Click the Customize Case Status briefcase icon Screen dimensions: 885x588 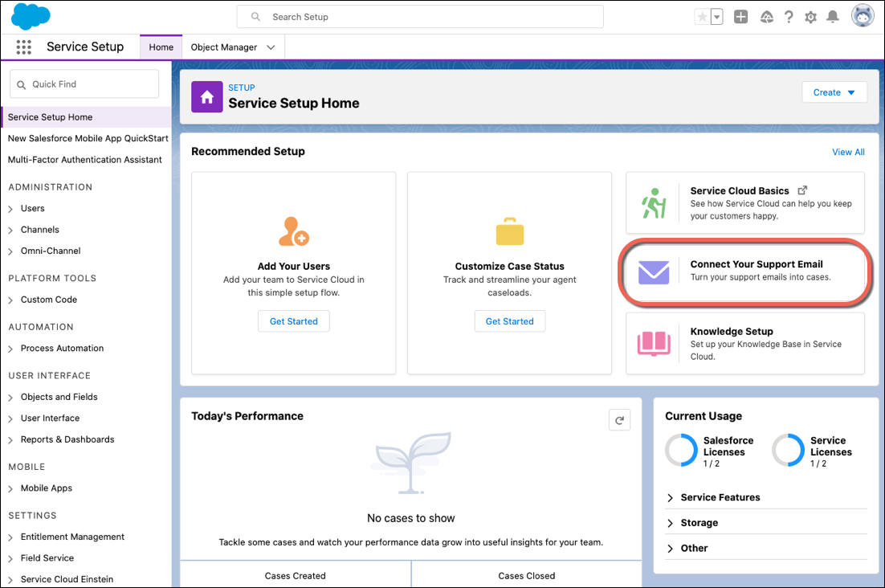click(x=510, y=231)
